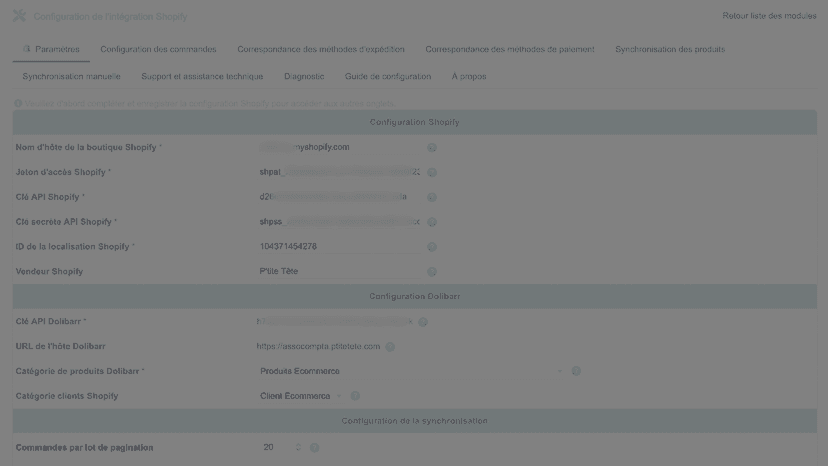Go back via Retour liste des modules
Screen dimensions: 828x466
(769, 16)
